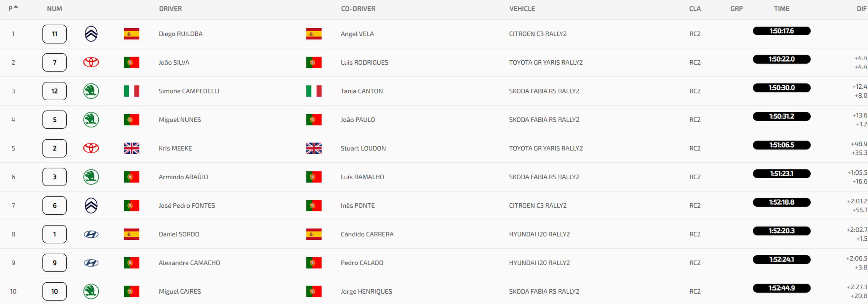
Task: Click the Portuguese flag beside Miguel CAIRES
Action: (x=131, y=291)
